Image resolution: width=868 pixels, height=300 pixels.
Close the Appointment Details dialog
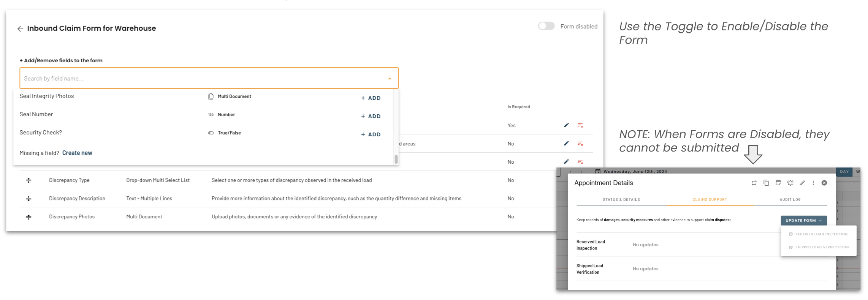tap(824, 183)
